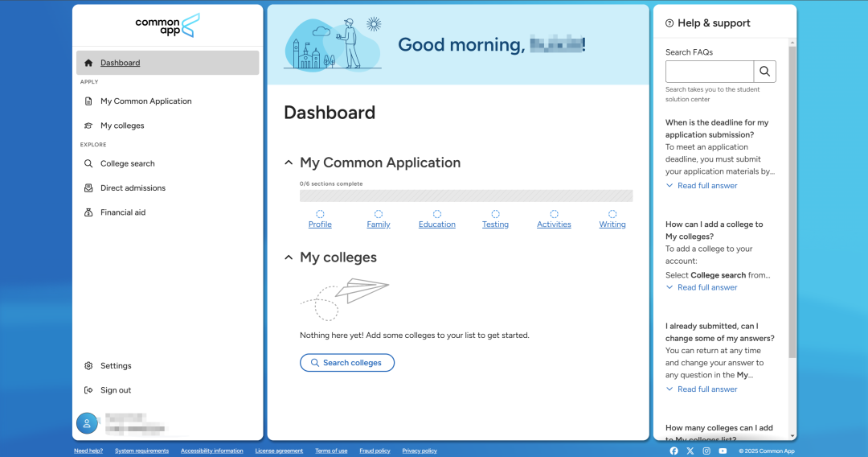Open the Family section link

(x=379, y=224)
